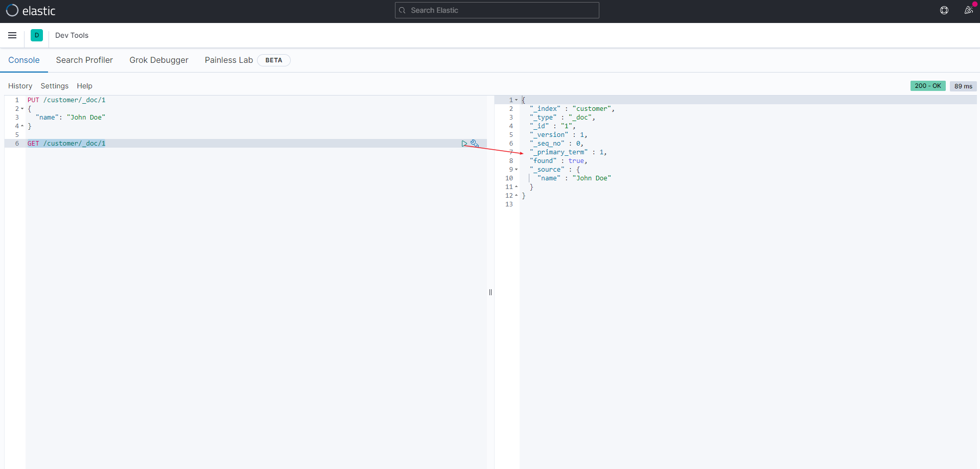
Task: Collapse the PUT request body at line 2
Action: tap(22, 109)
